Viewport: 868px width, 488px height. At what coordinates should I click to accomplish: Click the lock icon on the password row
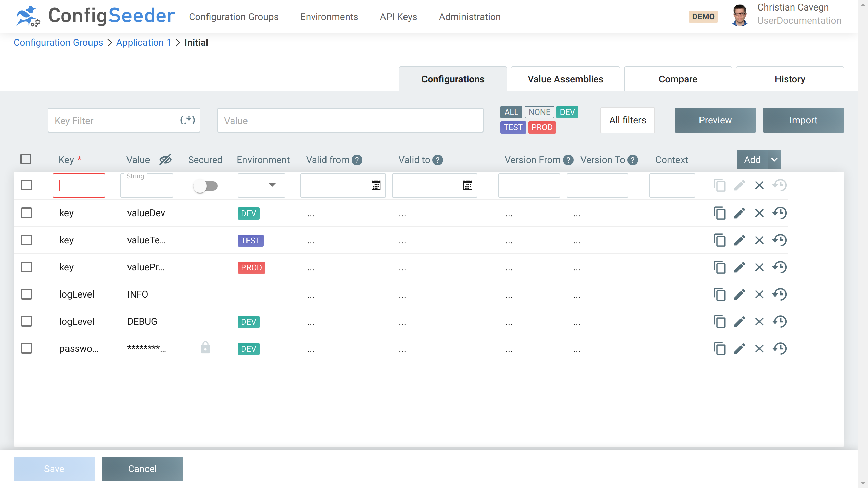tap(205, 348)
